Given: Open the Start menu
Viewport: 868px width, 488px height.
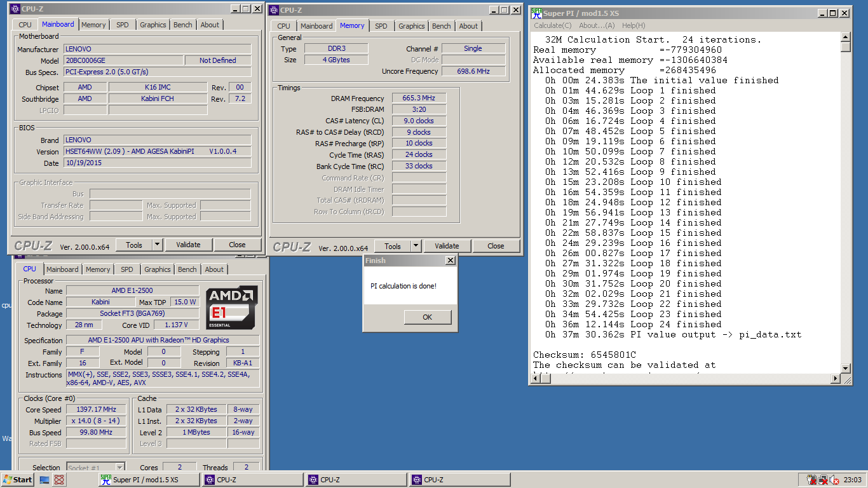Looking at the screenshot, I should pyautogui.click(x=18, y=480).
